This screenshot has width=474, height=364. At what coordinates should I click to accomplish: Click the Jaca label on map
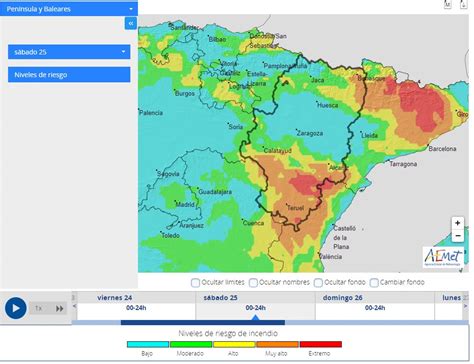point(317,80)
